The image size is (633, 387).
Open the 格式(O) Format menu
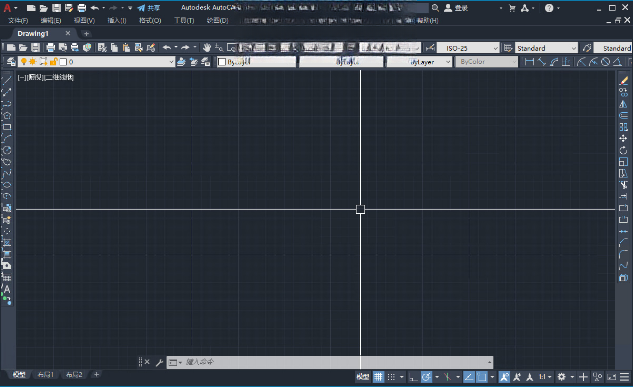click(150, 20)
